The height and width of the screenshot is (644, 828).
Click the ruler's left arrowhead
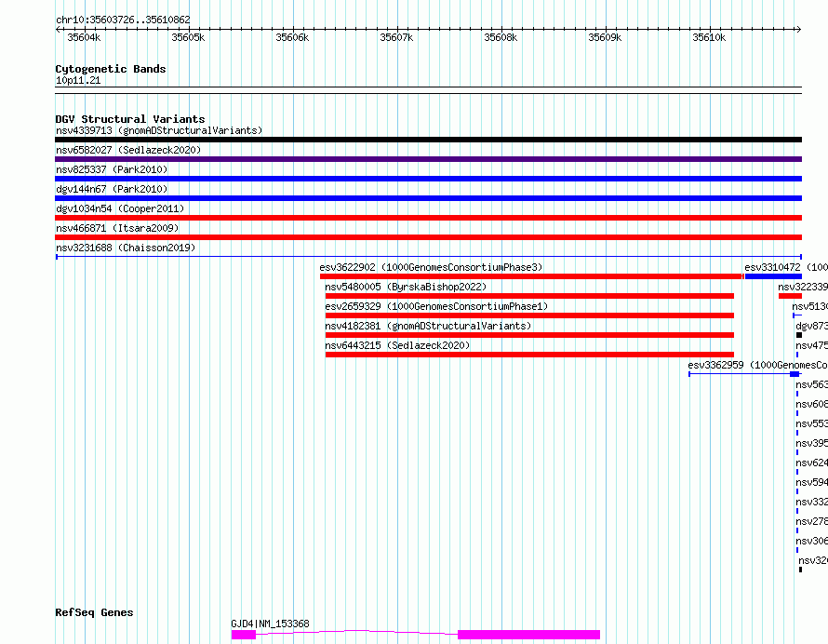click(58, 29)
